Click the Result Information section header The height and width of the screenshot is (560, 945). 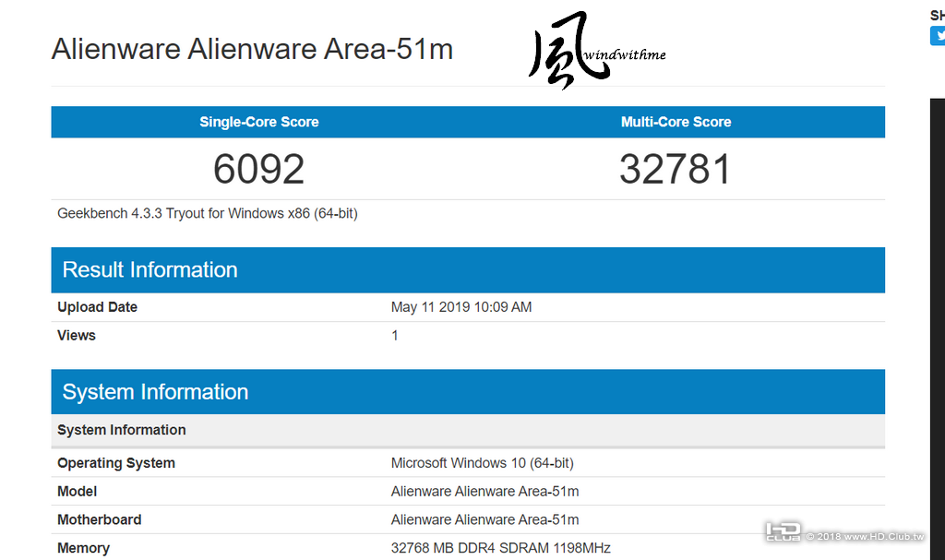pos(468,270)
